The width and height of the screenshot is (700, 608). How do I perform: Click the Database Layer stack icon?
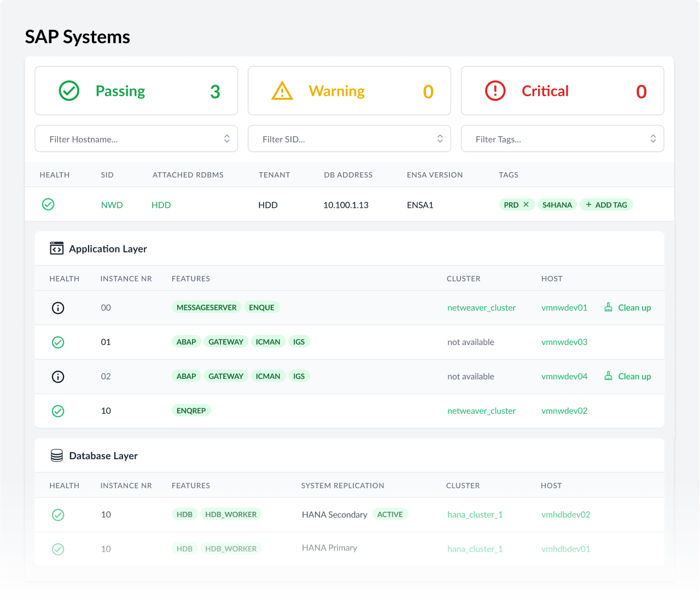point(57,455)
